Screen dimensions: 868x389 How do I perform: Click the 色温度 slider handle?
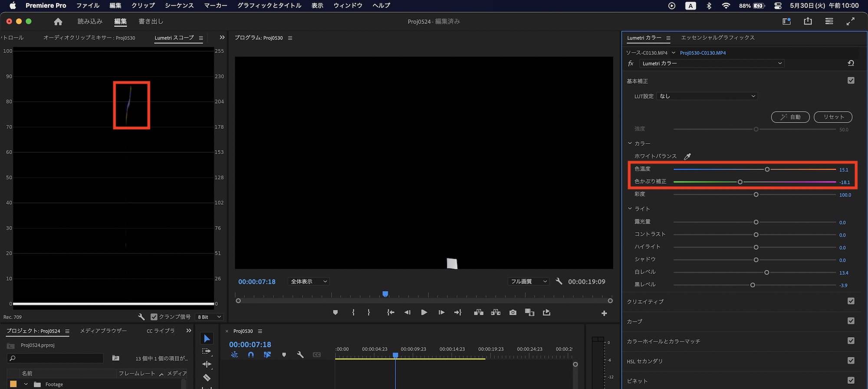coord(767,169)
